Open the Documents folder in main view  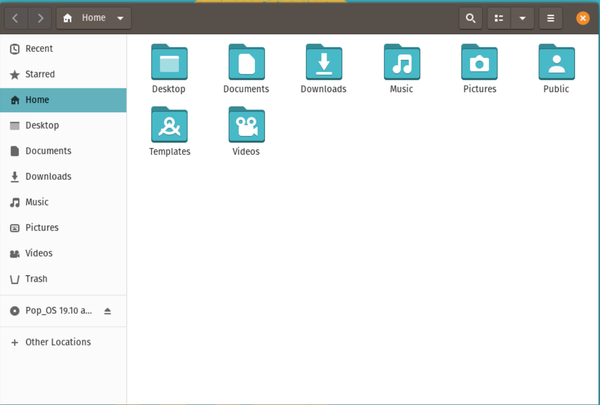246,63
